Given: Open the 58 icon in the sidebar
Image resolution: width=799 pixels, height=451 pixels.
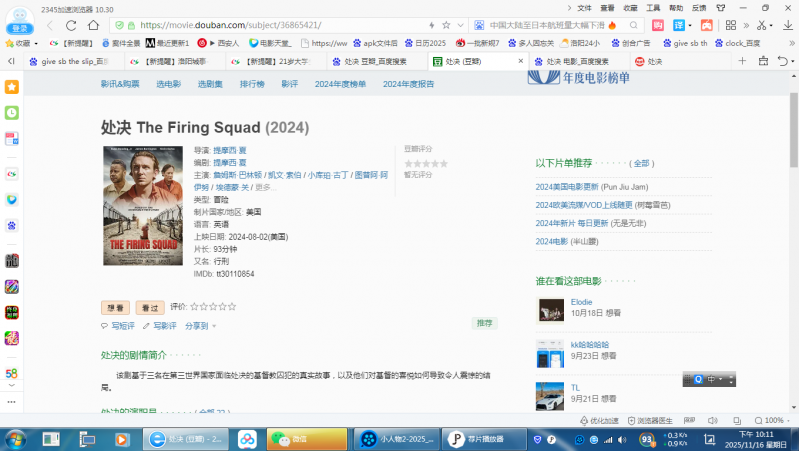Looking at the screenshot, I should click(x=12, y=373).
